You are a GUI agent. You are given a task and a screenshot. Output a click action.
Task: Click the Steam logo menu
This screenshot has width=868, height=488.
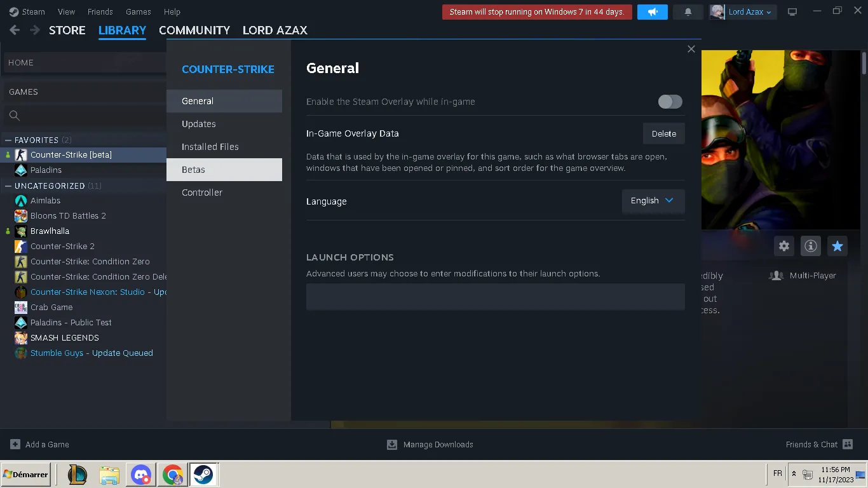[27, 11]
